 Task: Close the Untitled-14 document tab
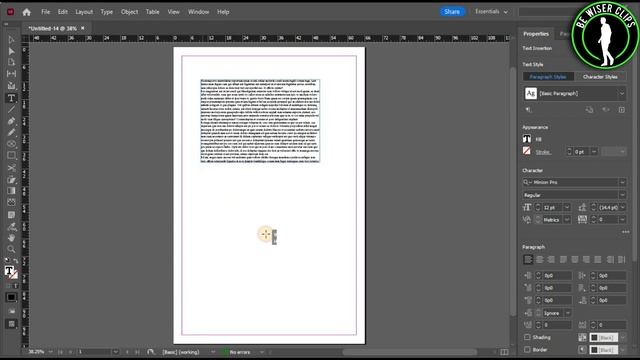[x=82, y=28]
